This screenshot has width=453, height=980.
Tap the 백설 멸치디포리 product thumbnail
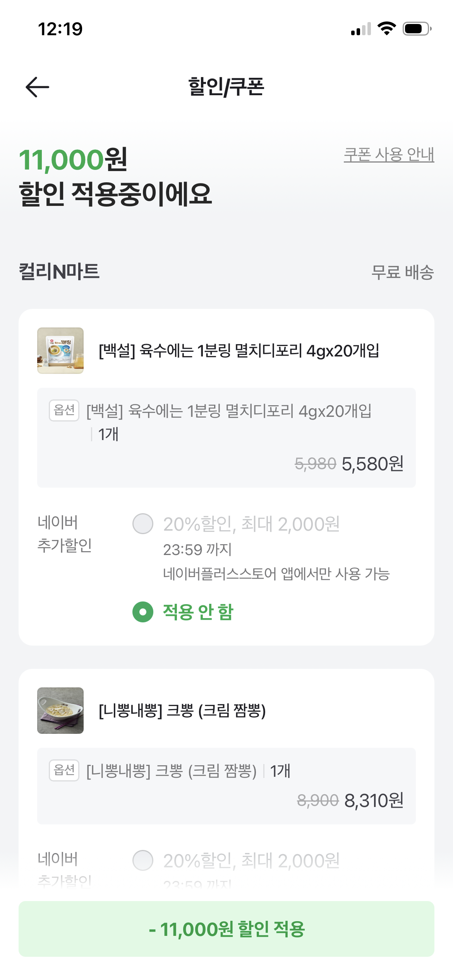point(60,351)
